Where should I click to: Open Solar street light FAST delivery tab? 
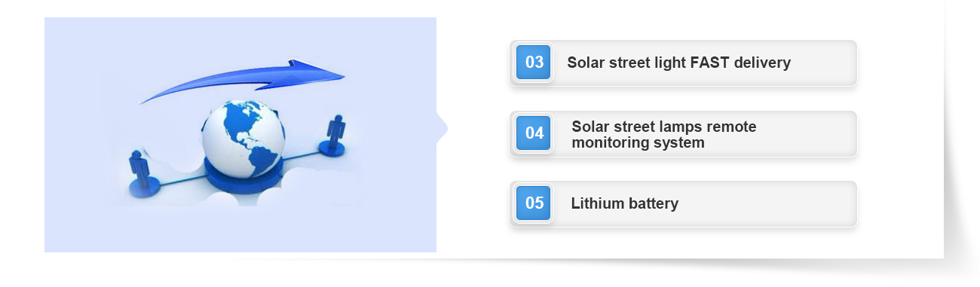pos(684,63)
